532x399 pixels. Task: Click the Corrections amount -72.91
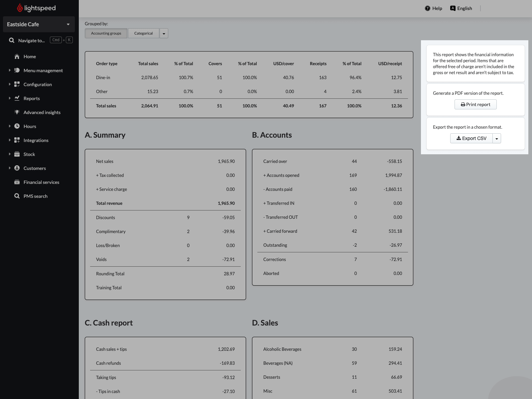coord(396,259)
